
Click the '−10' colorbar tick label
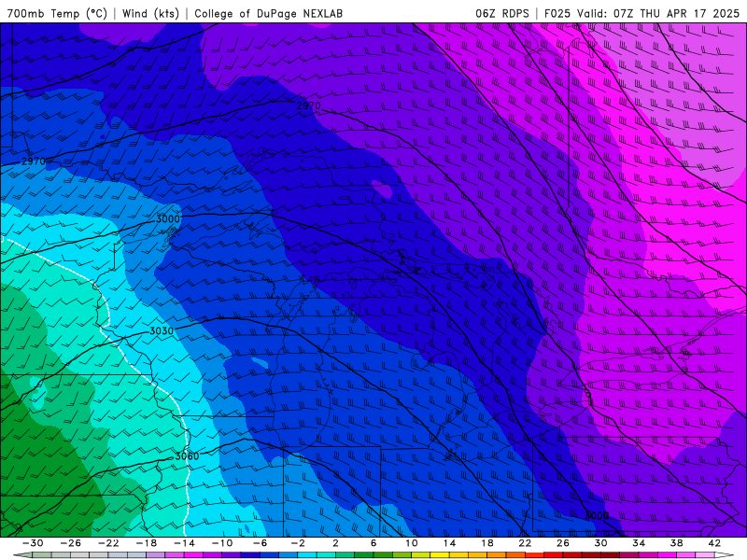pyautogui.click(x=221, y=543)
